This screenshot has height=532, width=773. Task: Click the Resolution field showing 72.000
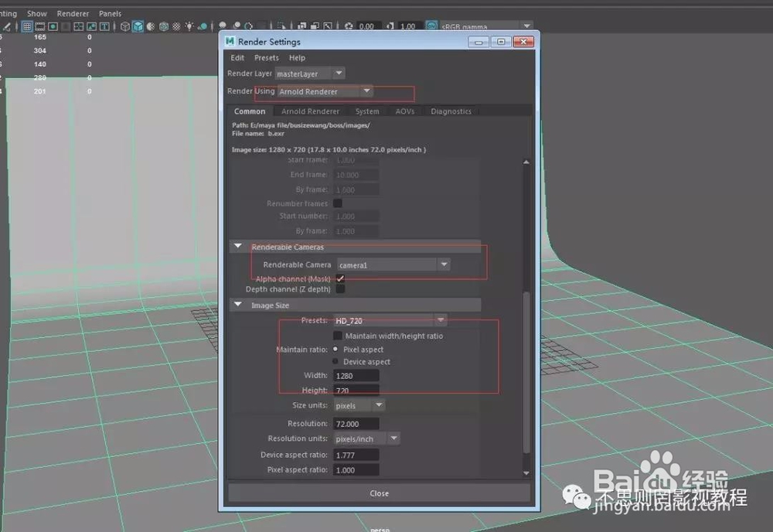(356, 424)
